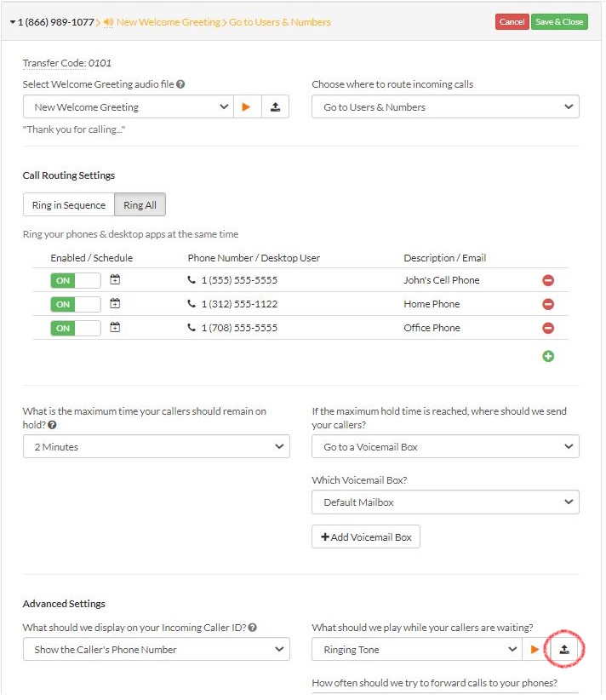Remove John's Cell Phone from routing list
The height and width of the screenshot is (700, 606).
click(x=548, y=280)
